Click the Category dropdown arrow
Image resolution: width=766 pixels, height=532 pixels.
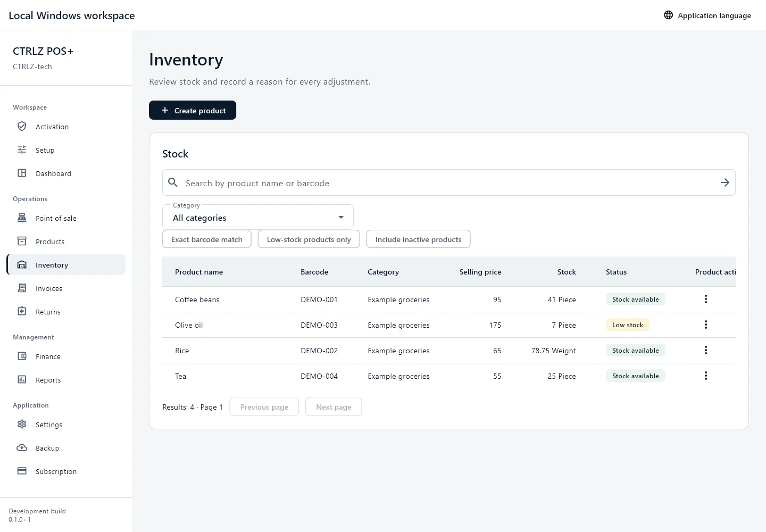coord(341,217)
